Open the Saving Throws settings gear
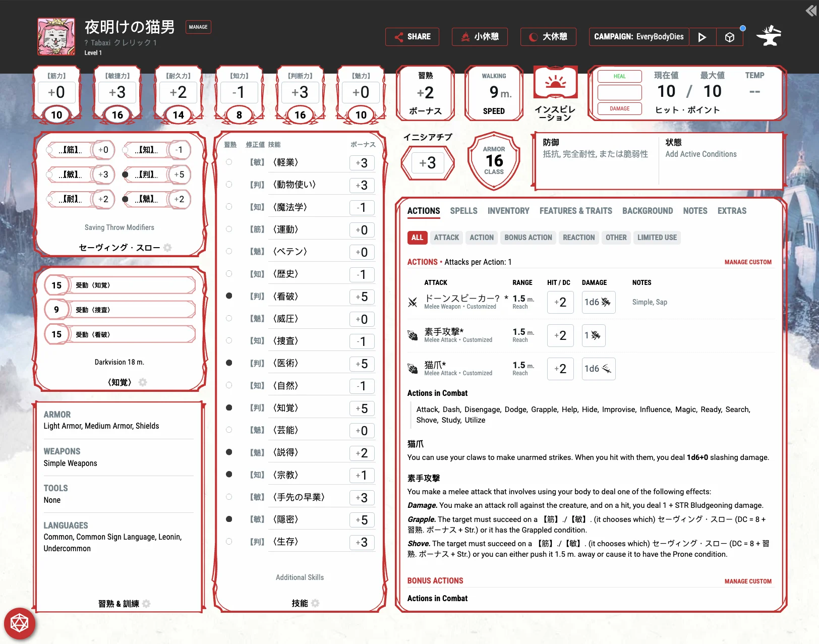The image size is (819, 644). point(167,248)
